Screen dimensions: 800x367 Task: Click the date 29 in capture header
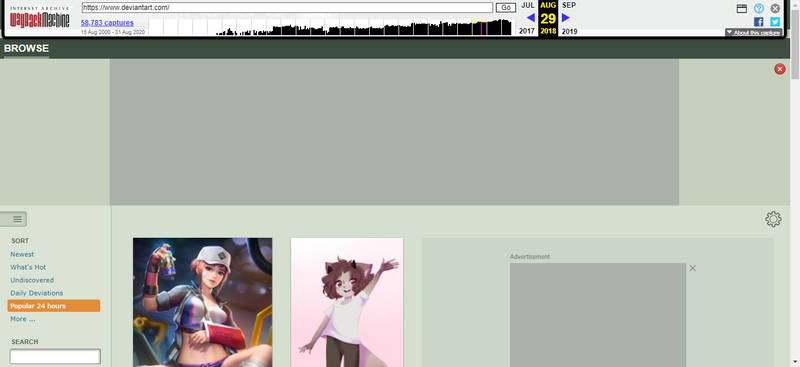tap(548, 19)
